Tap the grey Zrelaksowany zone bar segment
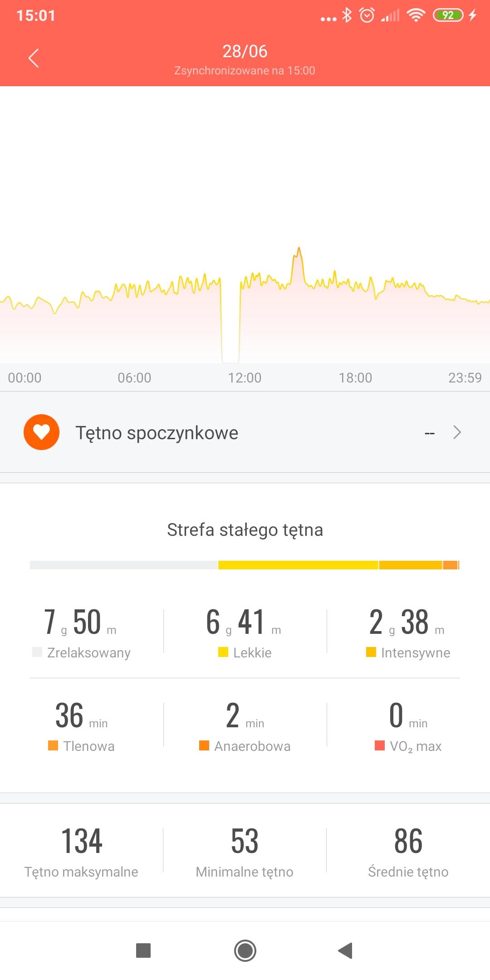 click(x=123, y=565)
